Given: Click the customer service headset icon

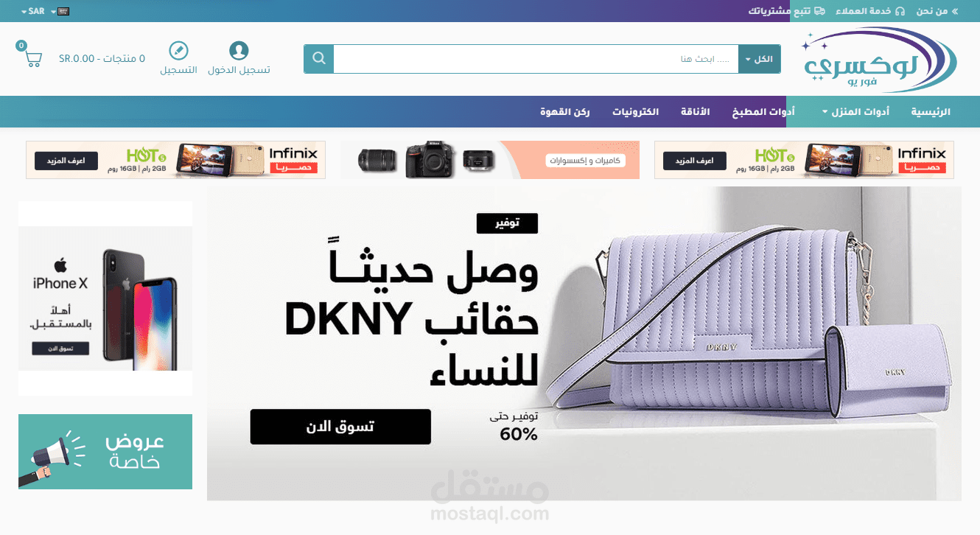Looking at the screenshot, I should click(x=900, y=11).
